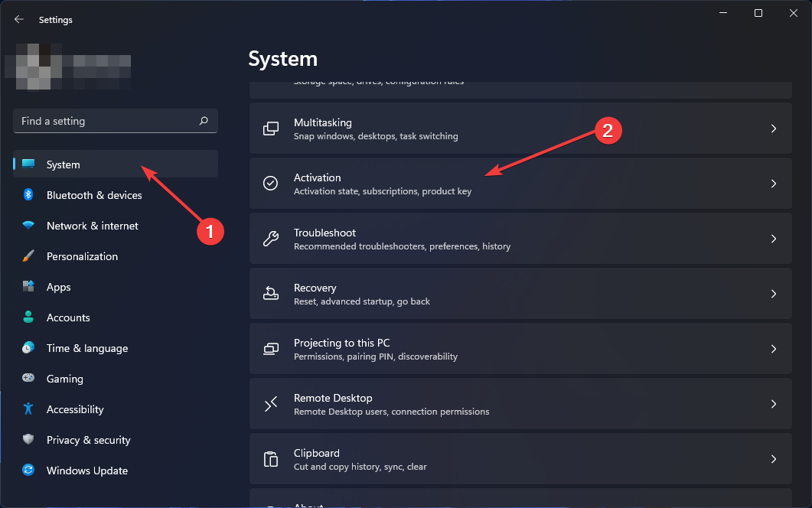
Task: Click the Apps icon in sidebar
Action: pyautogui.click(x=28, y=286)
